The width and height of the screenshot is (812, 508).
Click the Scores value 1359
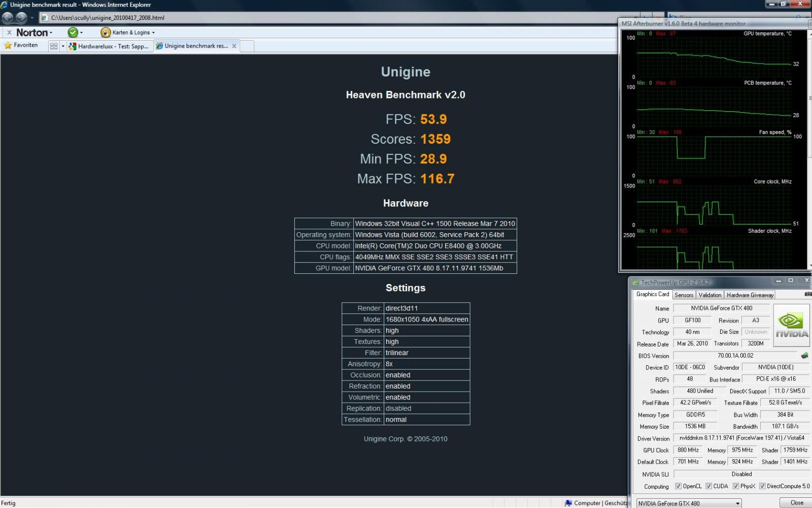435,139
